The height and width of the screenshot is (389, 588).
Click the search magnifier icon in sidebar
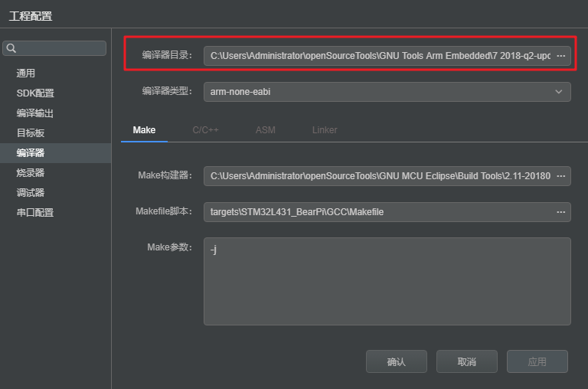click(x=11, y=48)
